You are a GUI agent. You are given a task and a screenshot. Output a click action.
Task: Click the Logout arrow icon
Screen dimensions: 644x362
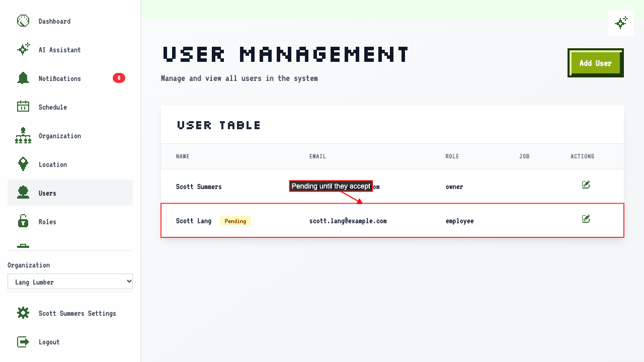(23, 342)
